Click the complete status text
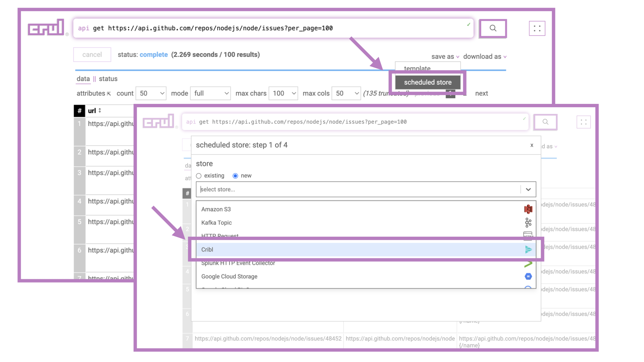 154,55
